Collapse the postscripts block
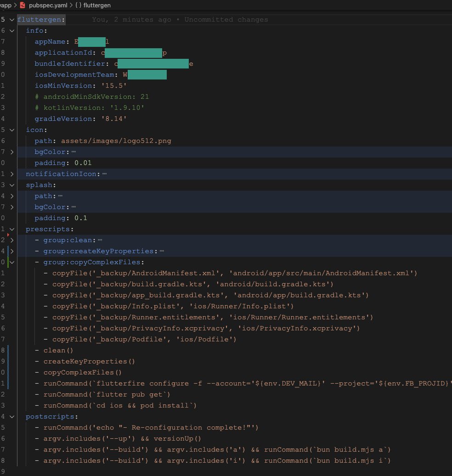The height and width of the screenshot is (476, 452). click(12, 417)
